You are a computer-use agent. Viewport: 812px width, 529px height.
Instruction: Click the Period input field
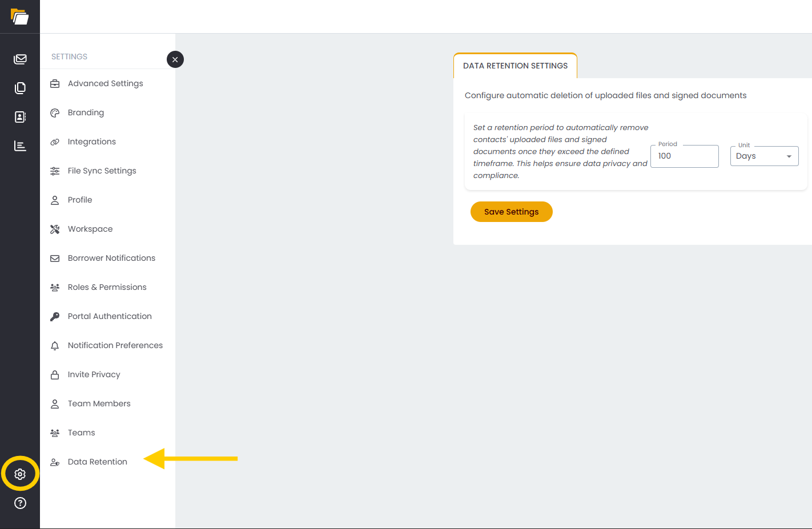pyautogui.click(x=684, y=156)
